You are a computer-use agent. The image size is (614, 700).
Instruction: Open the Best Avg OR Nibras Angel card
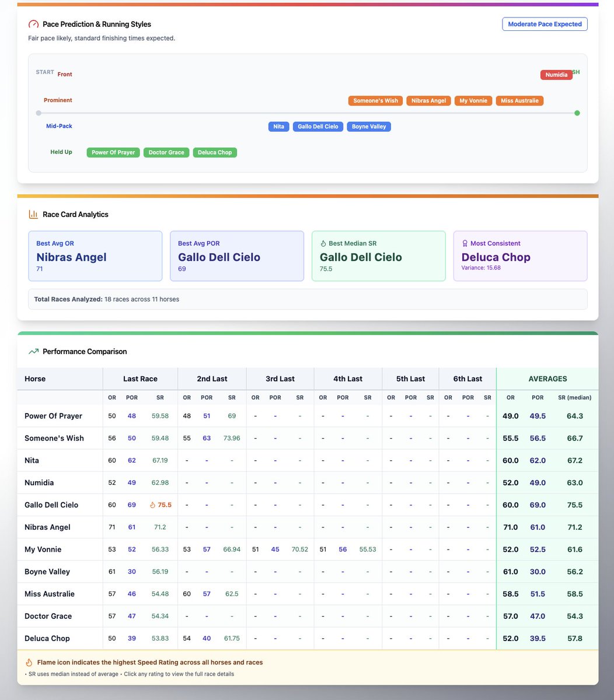tap(95, 256)
